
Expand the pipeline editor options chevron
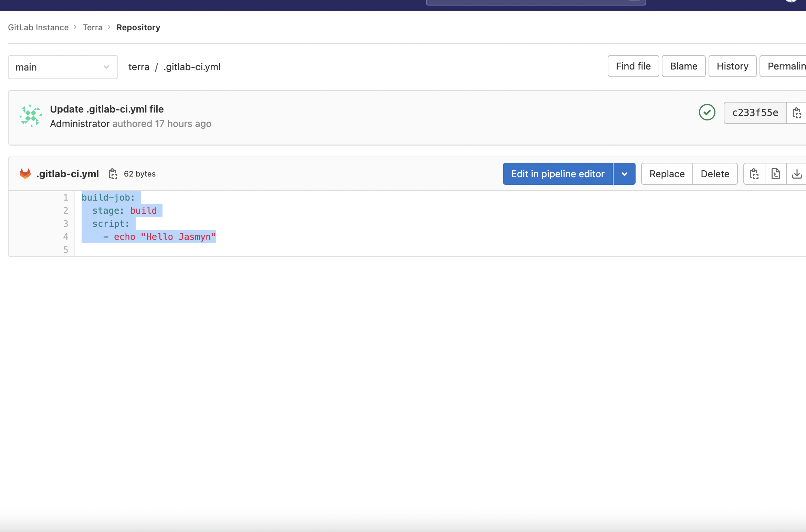624,174
